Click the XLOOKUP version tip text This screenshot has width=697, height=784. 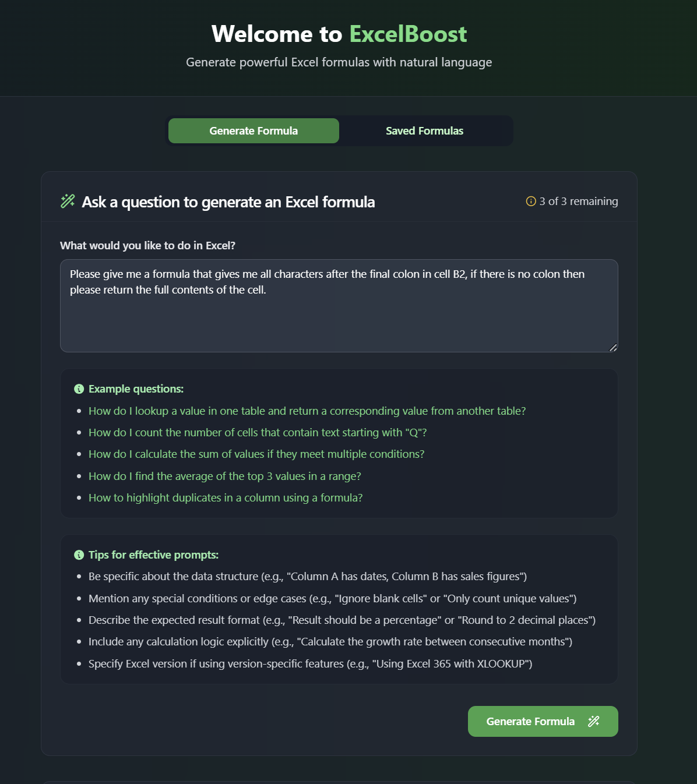pos(310,664)
